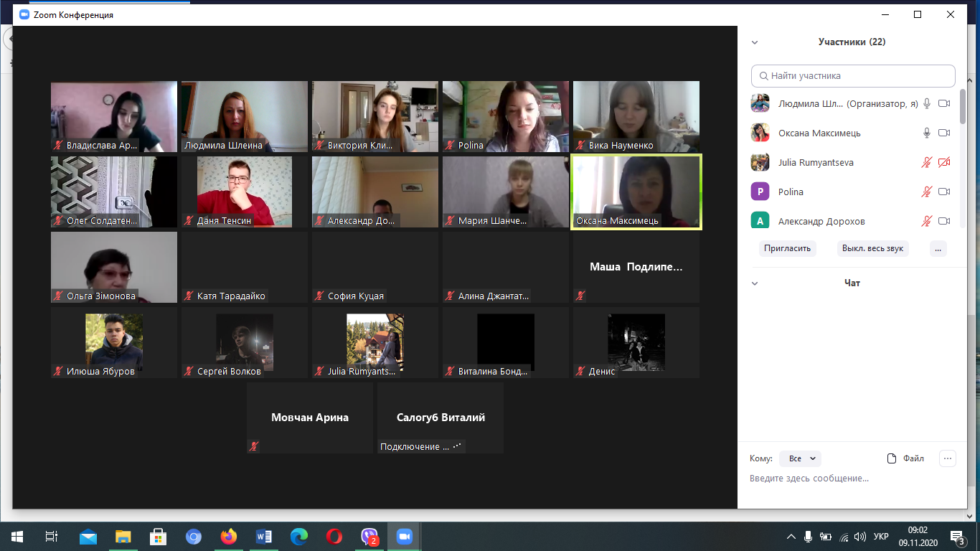
Task: Click the Выкл. весь звук button
Action: (872, 249)
